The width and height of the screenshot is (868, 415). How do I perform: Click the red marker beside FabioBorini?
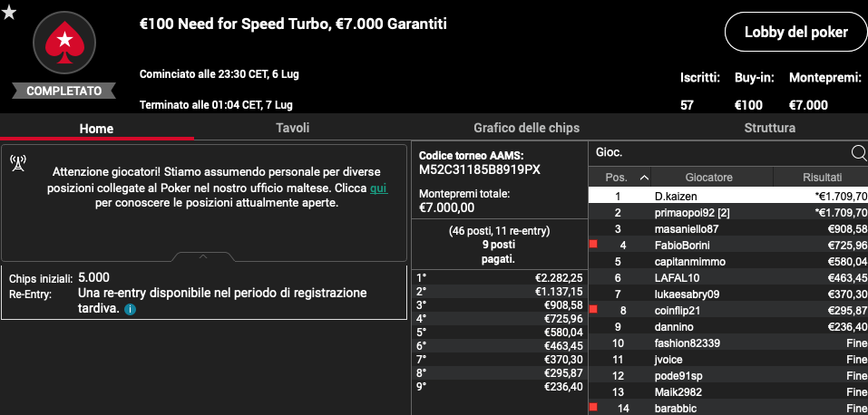pyautogui.click(x=593, y=244)
